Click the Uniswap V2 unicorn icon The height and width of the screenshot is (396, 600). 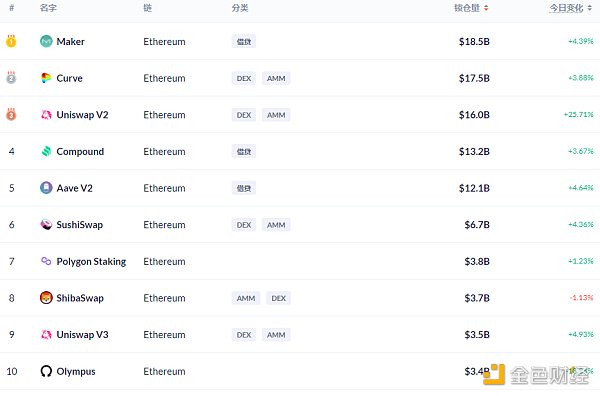[x=46, y=115]
